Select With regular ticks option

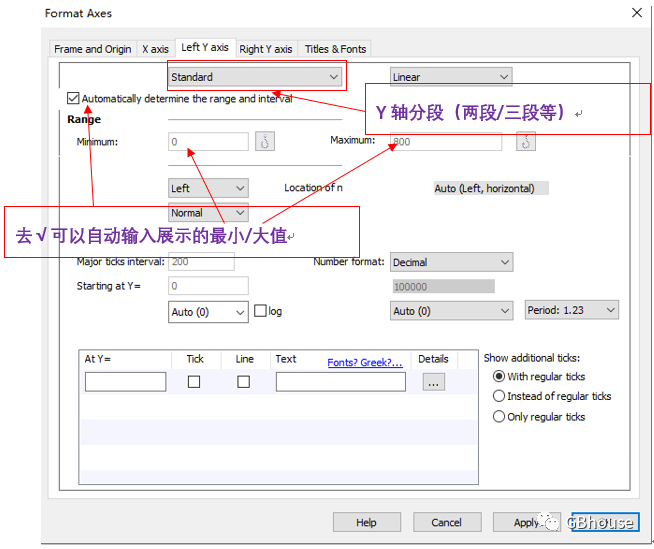[499, 377]
